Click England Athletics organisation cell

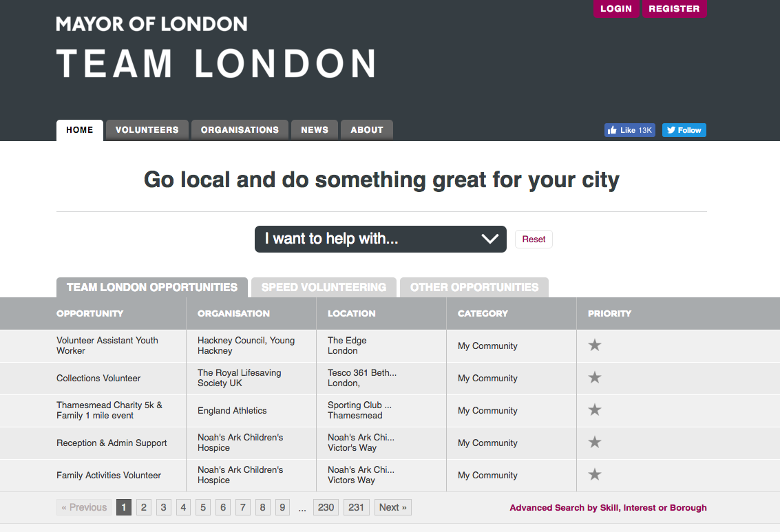[232, 410]
